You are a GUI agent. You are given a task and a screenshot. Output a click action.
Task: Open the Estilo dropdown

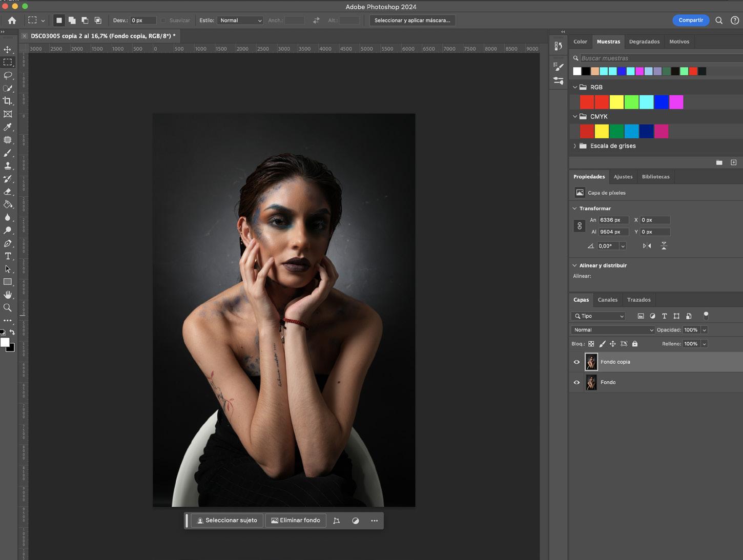240,20
